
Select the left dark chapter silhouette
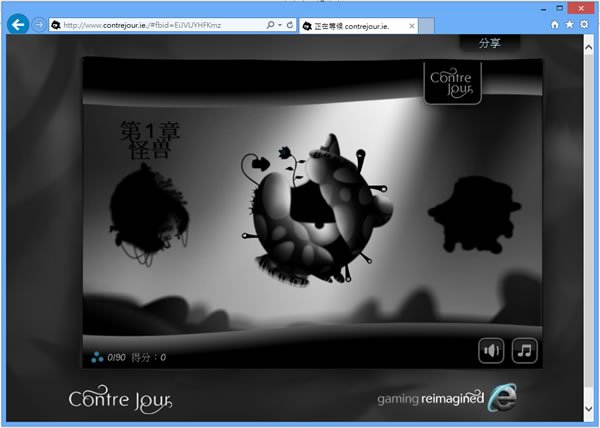pyautogui.click(x=150, y=215)
